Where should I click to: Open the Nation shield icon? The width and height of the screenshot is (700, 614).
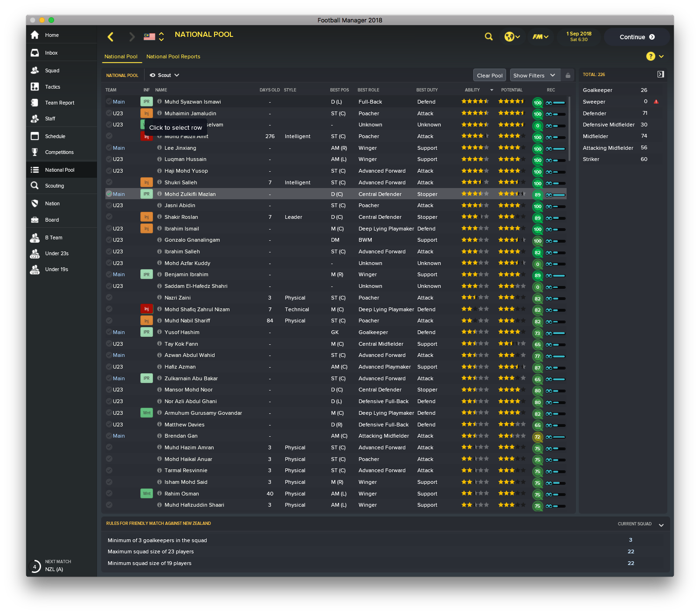35,203
